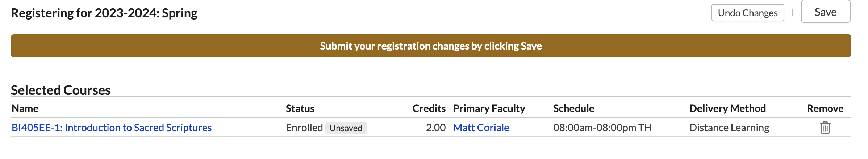Click the Delivery Method column header
Screen dimensions: 868x159
pyautogui.click(x=727, y=108)
